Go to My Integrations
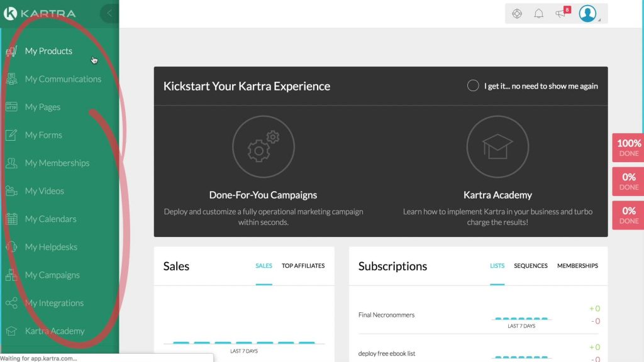The height and width of the screenshot is (362, 644). (54, 303)
